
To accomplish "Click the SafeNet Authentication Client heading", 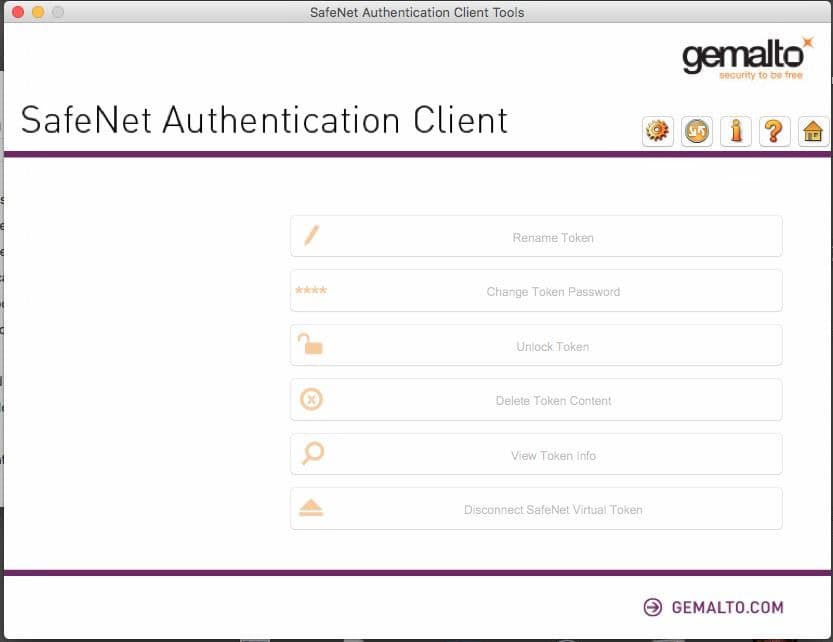I will point(264,120).
